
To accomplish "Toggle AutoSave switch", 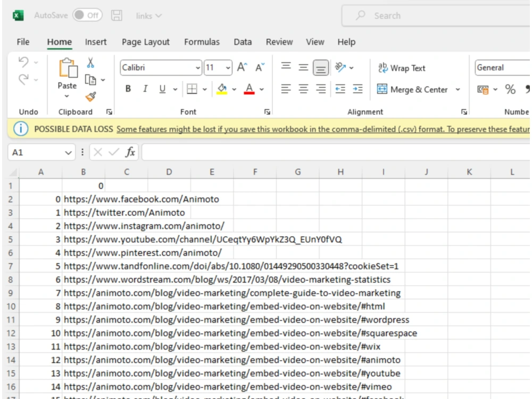I will point(87,15).
